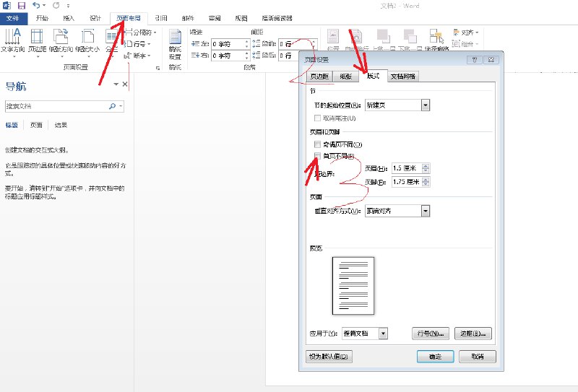
Task: Open the Columns (分栏) tool
Action: coord(111,43)
